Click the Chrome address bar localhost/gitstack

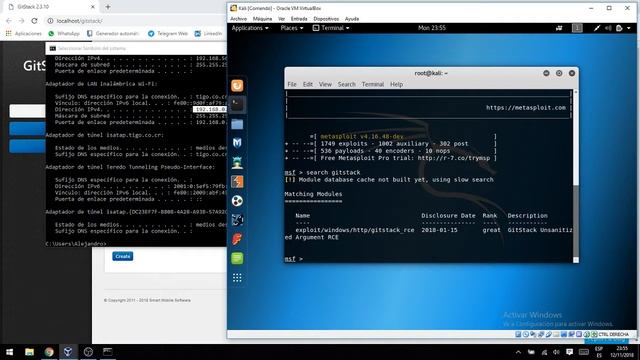tap(135, 21)
